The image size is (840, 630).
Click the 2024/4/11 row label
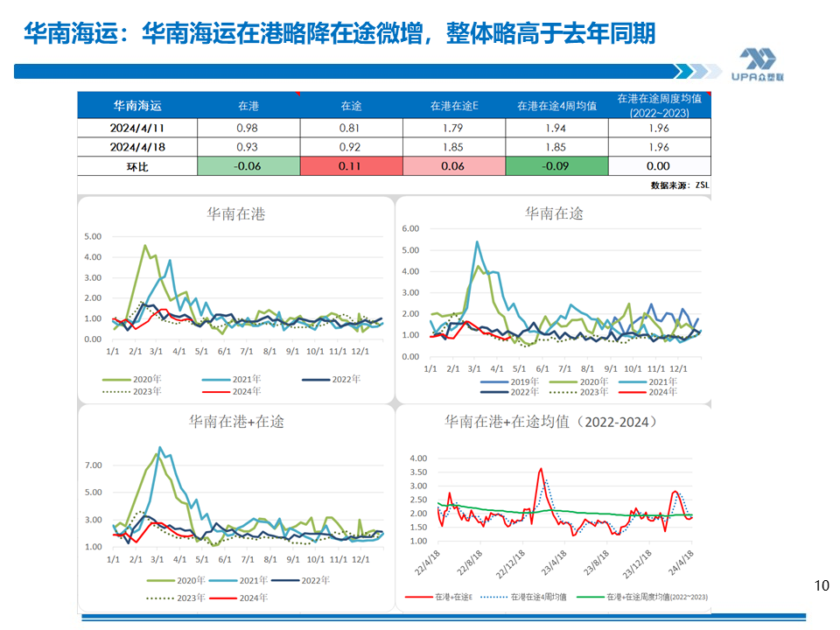(137, 128)
